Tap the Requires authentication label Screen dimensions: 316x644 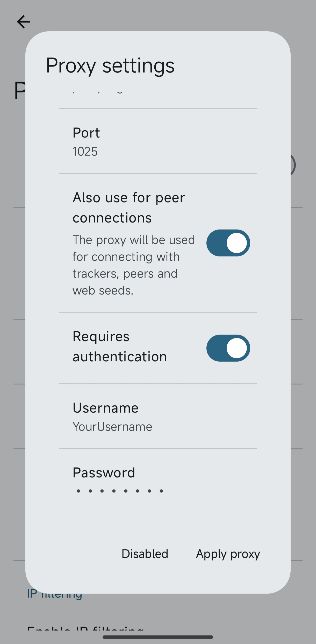[x=120, y=346]
